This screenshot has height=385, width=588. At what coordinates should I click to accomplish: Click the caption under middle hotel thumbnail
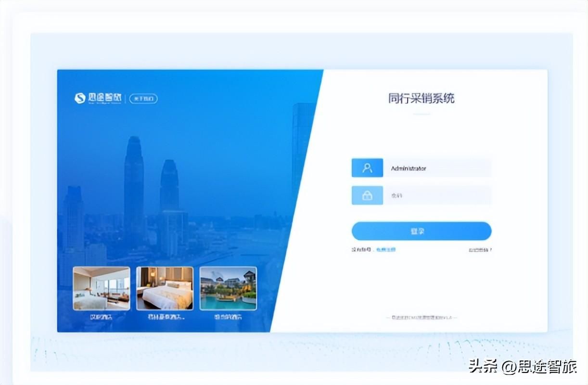[x=165, y=317]
